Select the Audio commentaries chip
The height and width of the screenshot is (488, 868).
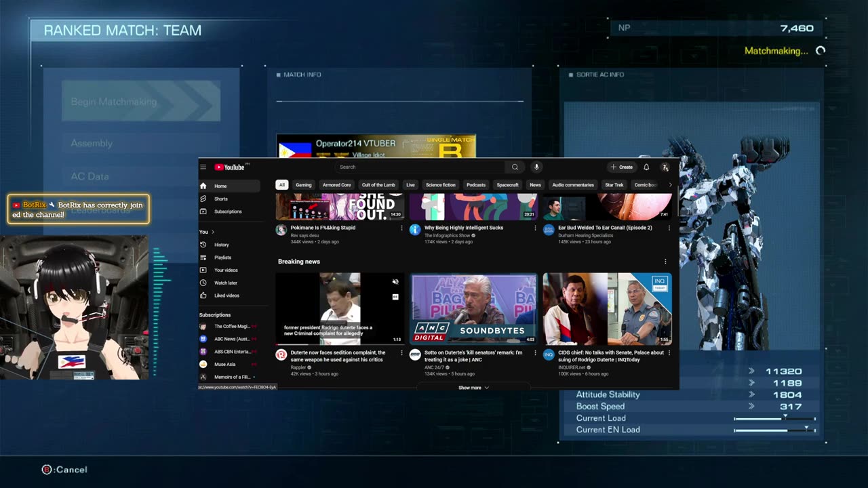coord(573,185)
